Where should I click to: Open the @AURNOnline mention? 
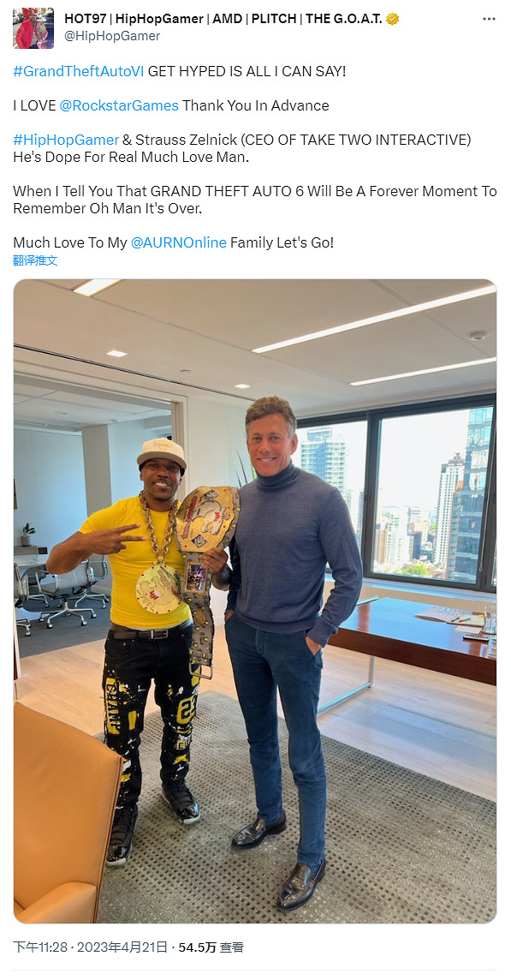pos(179,242)
